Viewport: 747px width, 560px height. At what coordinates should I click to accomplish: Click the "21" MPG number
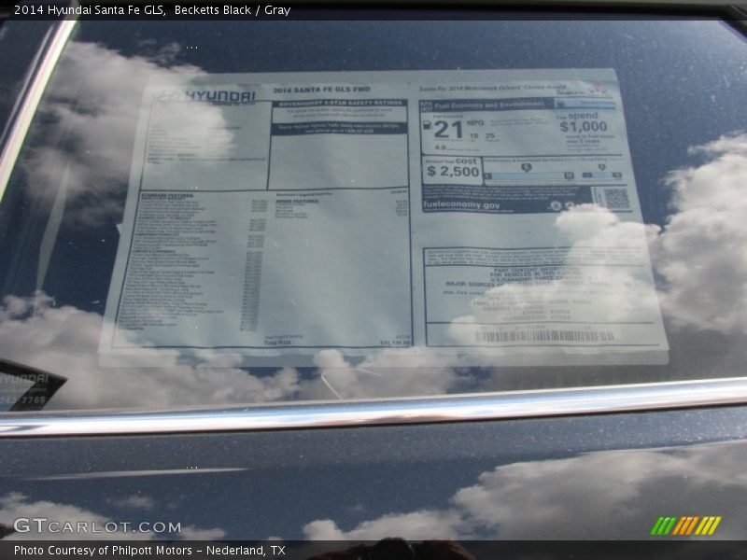(x=448, y=130)
